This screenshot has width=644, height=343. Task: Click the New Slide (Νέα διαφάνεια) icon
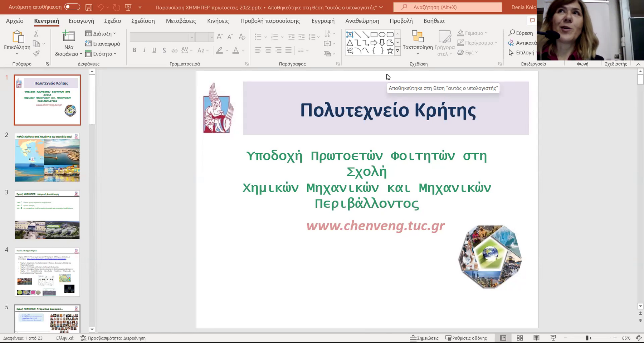pos(69,37)
